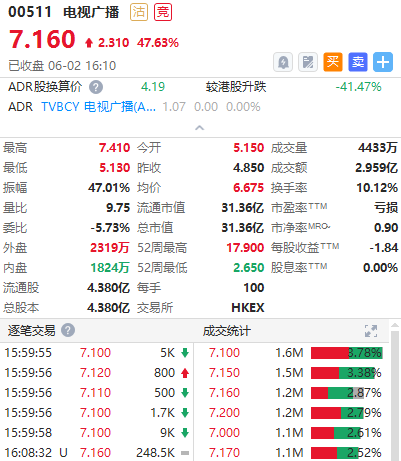401x461 pixels.
Task: Expand the trade statistics fullscreen icon
Action: coord(371,331)
